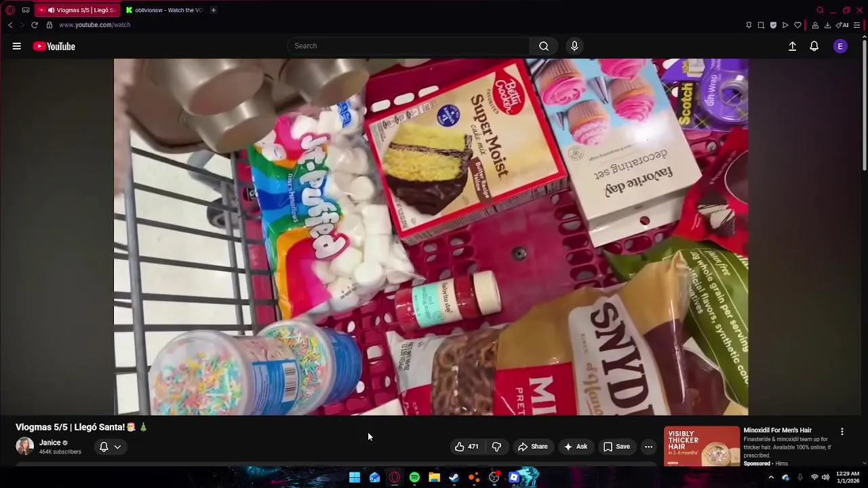The width and height of the screenshot is (868, 488).
Task: Open Steam from the taskbar
Action: [x=454, y=478]
